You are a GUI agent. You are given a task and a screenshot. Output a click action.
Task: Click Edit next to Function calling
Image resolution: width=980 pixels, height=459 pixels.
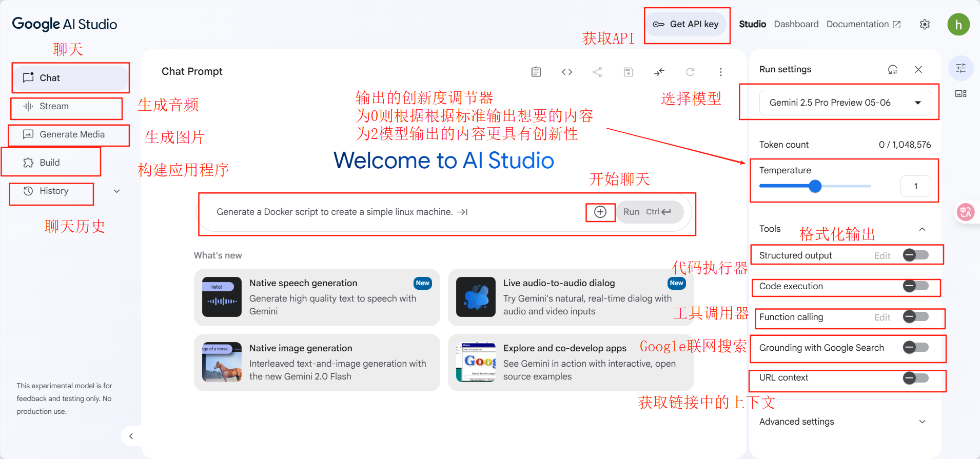883,317
